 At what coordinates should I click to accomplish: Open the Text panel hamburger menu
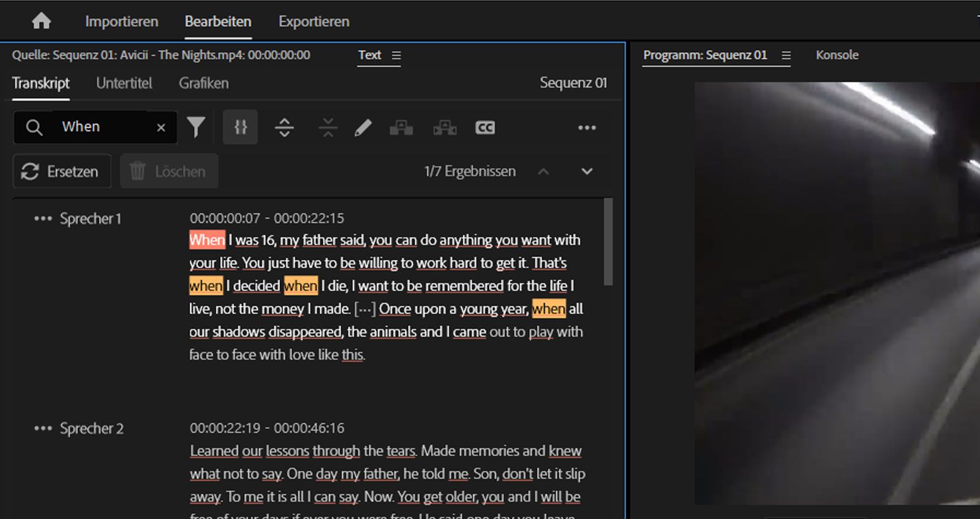[x=396, y=55]
